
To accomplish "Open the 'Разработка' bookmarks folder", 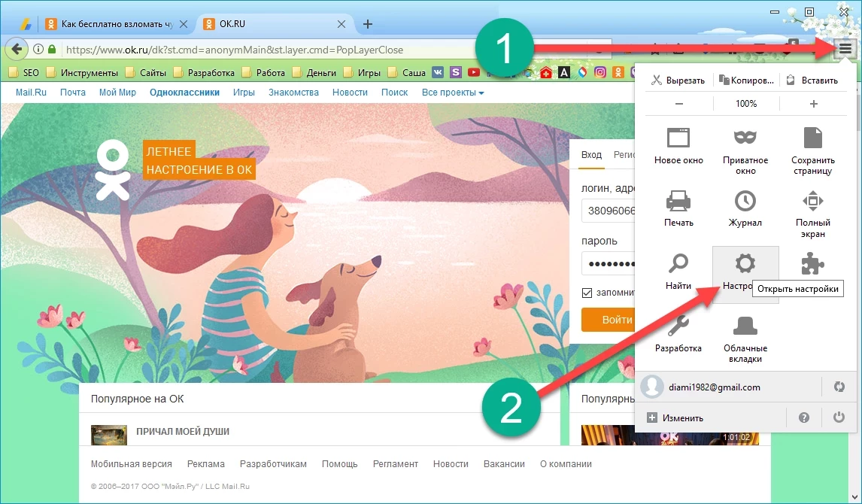I will point(203,73).
